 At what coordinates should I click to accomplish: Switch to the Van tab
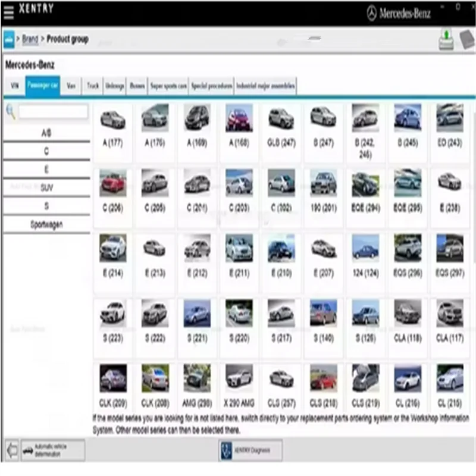coord(71,86)
